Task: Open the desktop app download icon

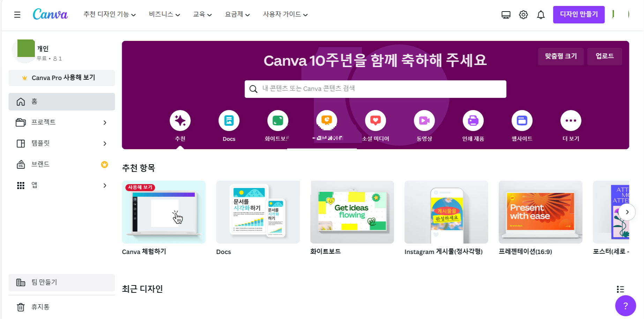Action: click(x=506, y=15)
